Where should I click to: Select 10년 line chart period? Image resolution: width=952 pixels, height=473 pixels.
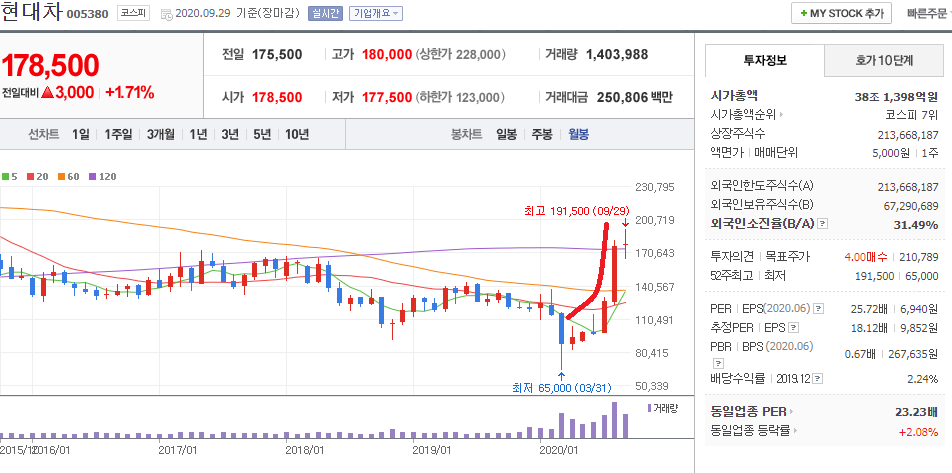pyautogui.click(x=297, y=134)
